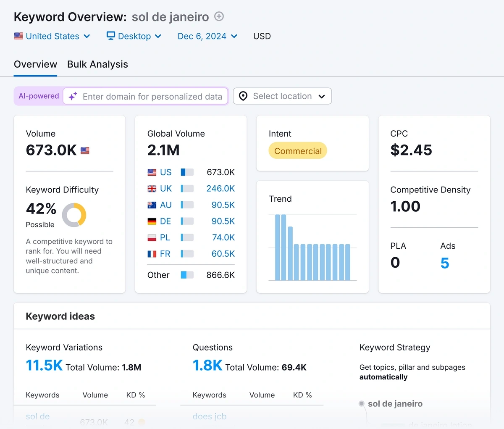This screenshot has height=429, width=504.
Task: Click the Keyword ideas heading
Action: 60,316
